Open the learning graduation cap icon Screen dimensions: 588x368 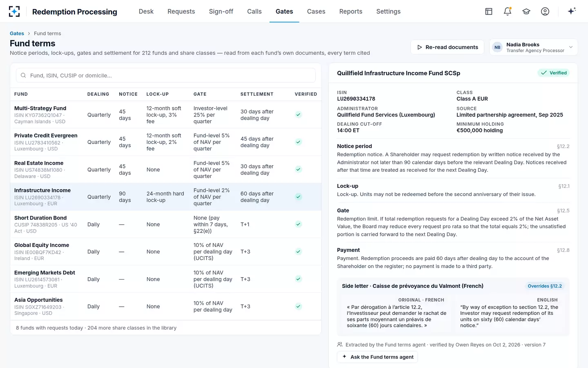coord(526,11)
